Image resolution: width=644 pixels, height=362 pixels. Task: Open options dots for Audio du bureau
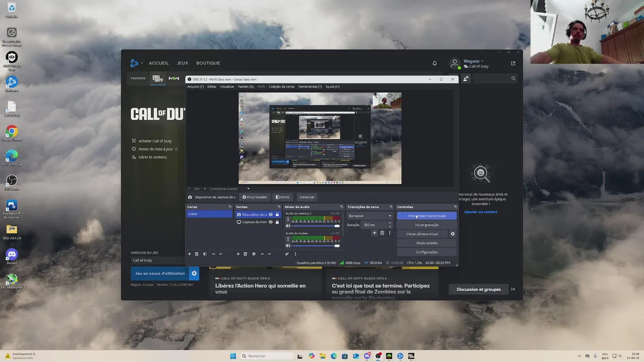tap(288, 240)
